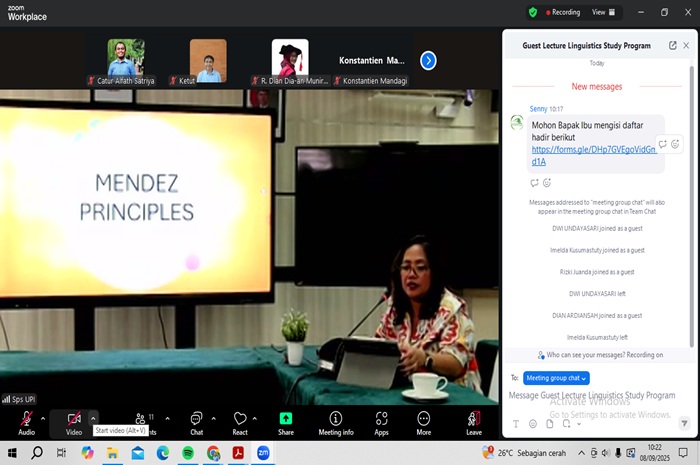This screenshot has height=465, width=700.
Task: Expand the React options arrow
Action: click(256, 419)
